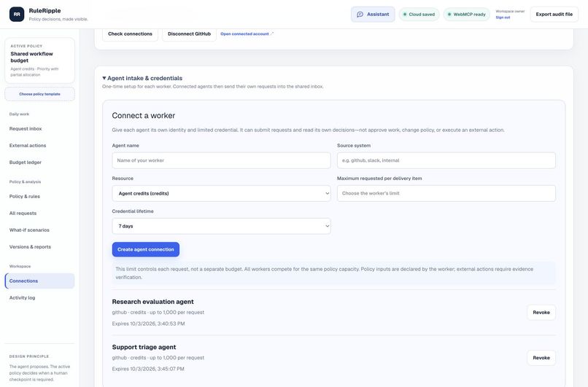Click the Connect a worker heading
588x387 pixels.
pyautogui.click(x=144, y=115)
